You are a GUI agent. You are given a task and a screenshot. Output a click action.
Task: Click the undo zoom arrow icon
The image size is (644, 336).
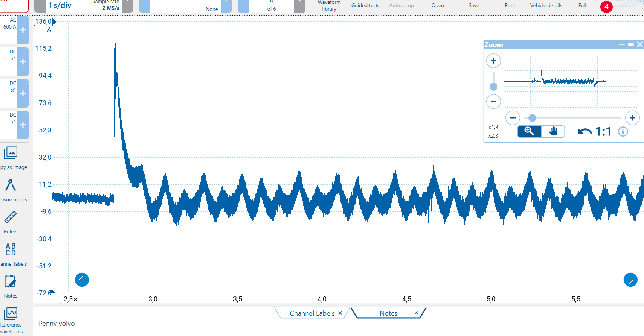click(x=584, y=131)
